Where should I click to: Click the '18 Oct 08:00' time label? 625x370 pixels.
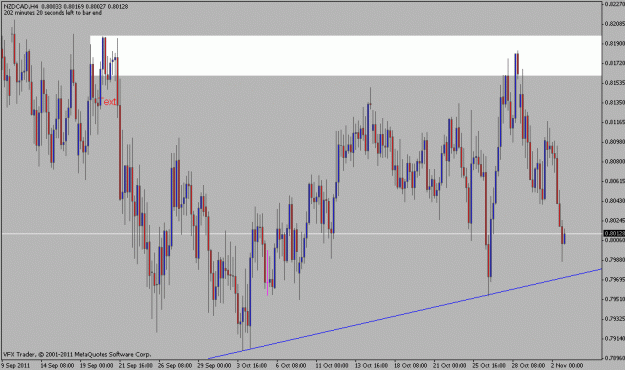click(410, 366)
